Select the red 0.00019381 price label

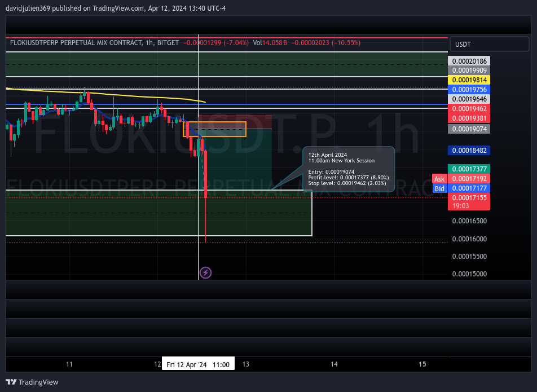469,118
